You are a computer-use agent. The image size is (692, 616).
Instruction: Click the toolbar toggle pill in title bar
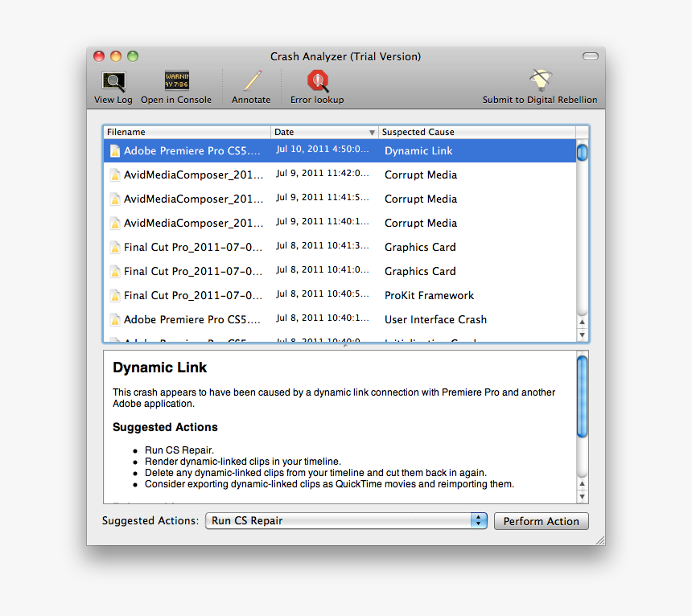591,56
